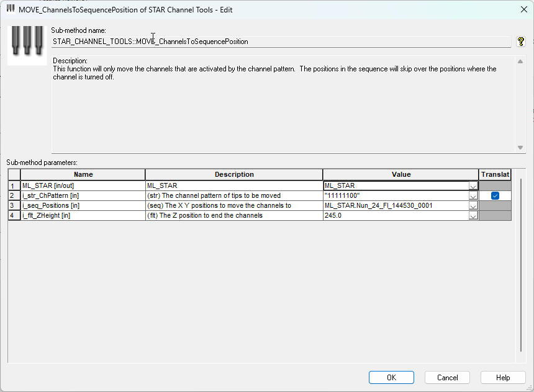Viewport: 534px width, 392px height.
Task: Click the top-left table corner cell
Action: click(x=14, y=174)
